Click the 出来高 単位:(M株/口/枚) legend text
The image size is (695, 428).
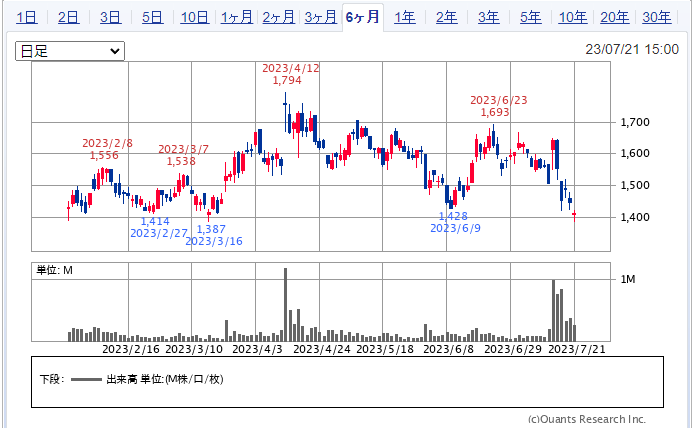point(164,379)
